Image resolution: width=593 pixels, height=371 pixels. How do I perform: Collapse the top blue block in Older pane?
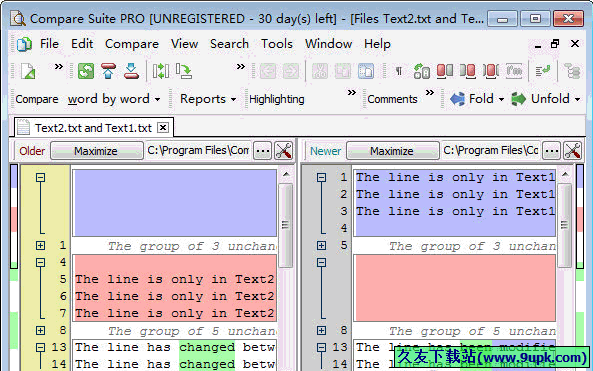point(40,177)
